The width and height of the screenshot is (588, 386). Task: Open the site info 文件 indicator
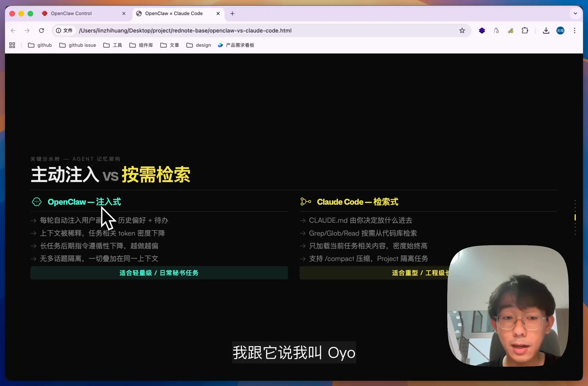tap(64, 31)
